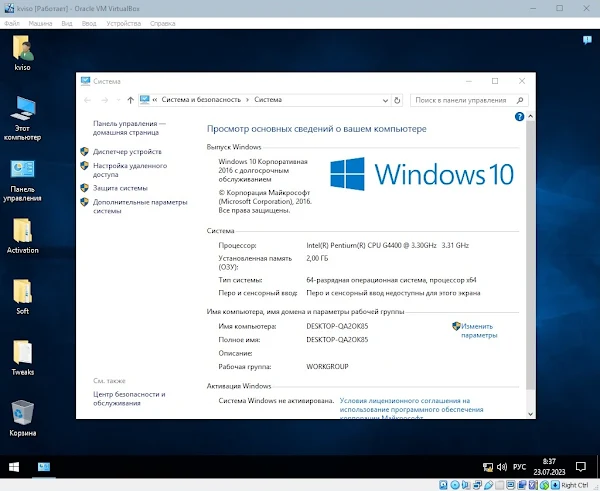Open Дополнительные параметры системы link

pyautogui.click(x=140, y=206)
